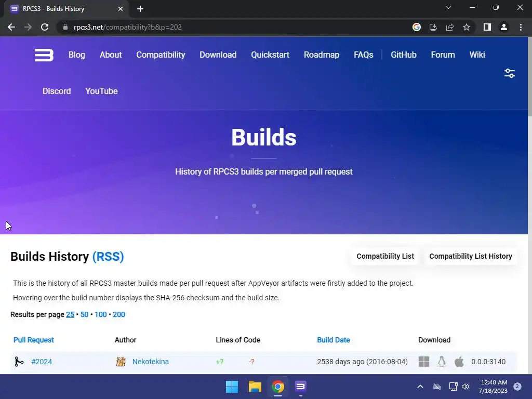Click the Linux penguin icon for build 0.0.0-3140
The width and height of the screenshot is (532, 399).
[442, 362]
